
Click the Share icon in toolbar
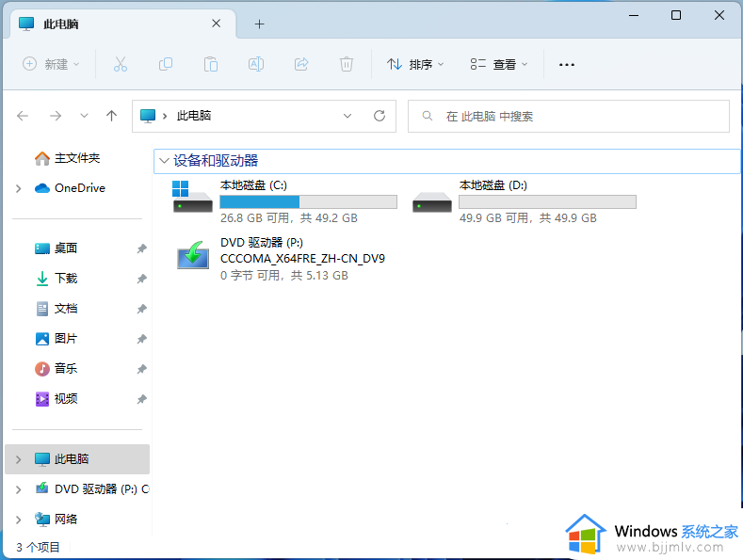[301, 64]
